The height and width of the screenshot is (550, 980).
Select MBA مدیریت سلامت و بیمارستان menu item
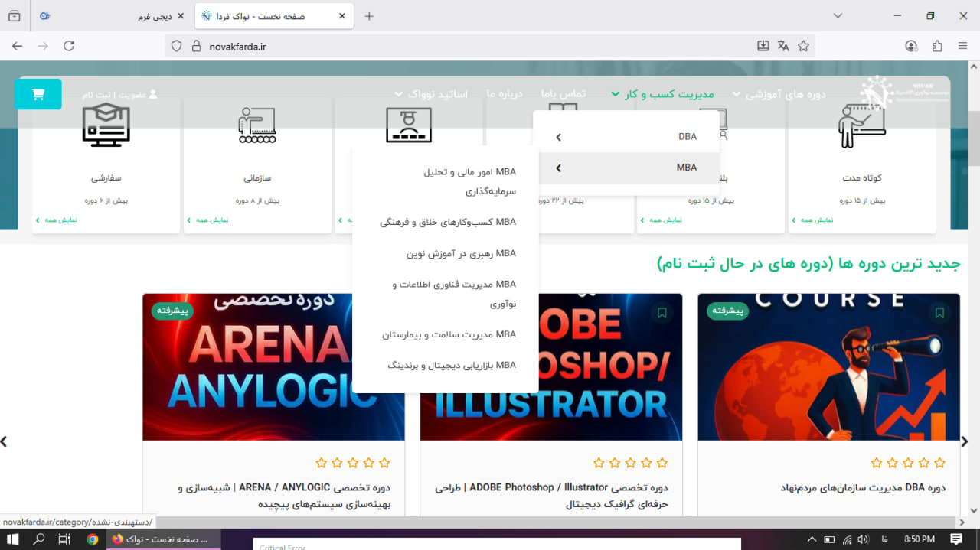449,334
